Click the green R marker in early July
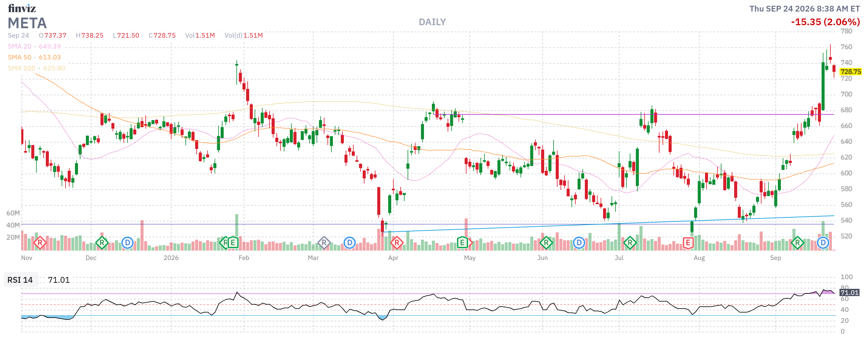The width and height of the screenshot is (868, 341). pos(630,243)
